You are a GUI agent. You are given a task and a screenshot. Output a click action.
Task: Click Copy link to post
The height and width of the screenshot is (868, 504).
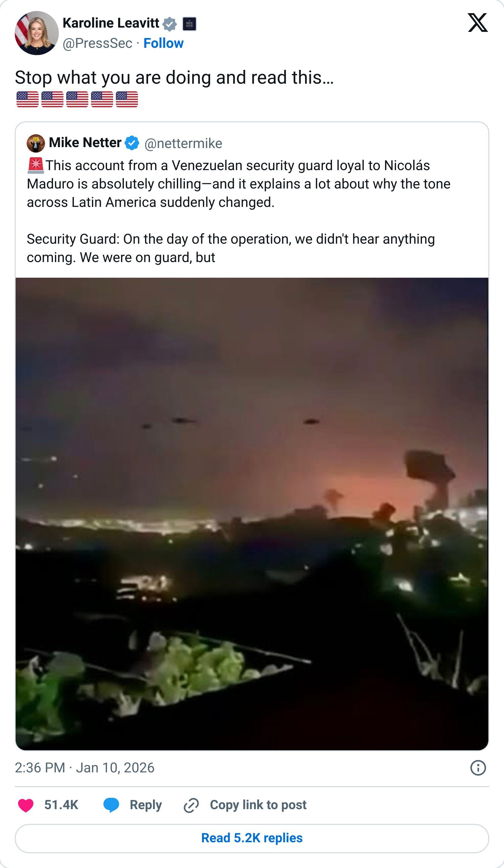pos(258,805)
